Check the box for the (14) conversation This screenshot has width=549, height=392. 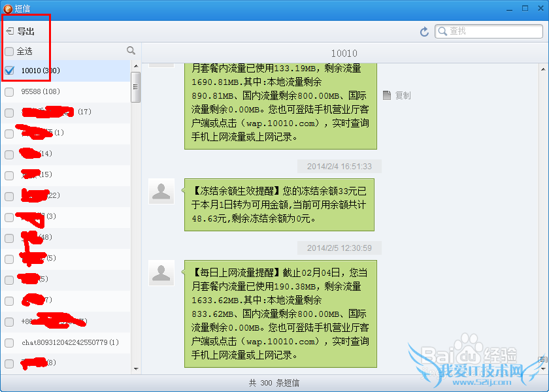(9, 155)
